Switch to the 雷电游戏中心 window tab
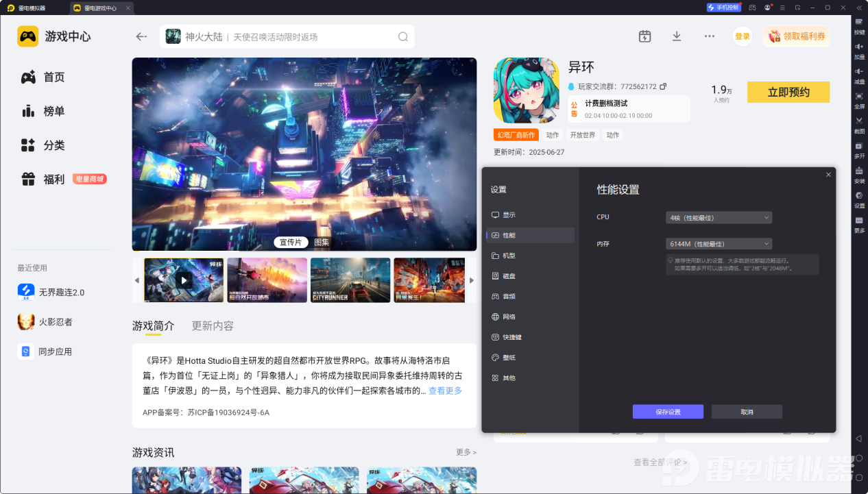 tap(100, 8)
